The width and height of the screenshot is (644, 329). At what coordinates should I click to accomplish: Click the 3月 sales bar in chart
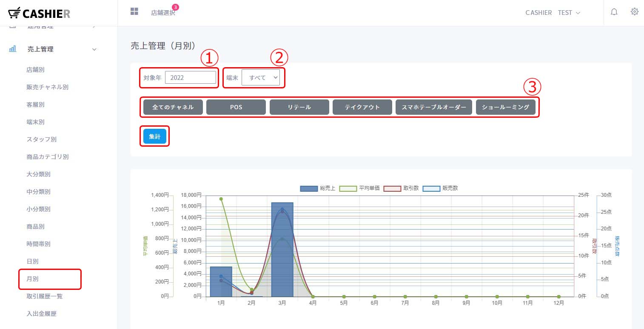pos(282,250)
